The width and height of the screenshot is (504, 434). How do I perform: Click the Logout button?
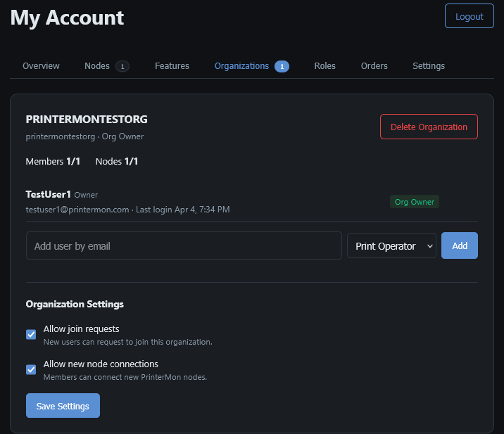point(469,16)
